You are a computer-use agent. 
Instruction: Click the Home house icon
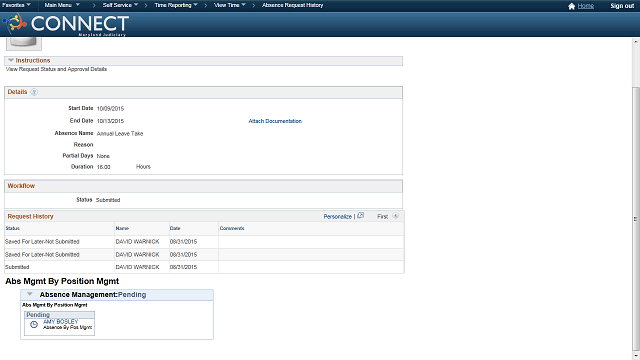(571, 6)
